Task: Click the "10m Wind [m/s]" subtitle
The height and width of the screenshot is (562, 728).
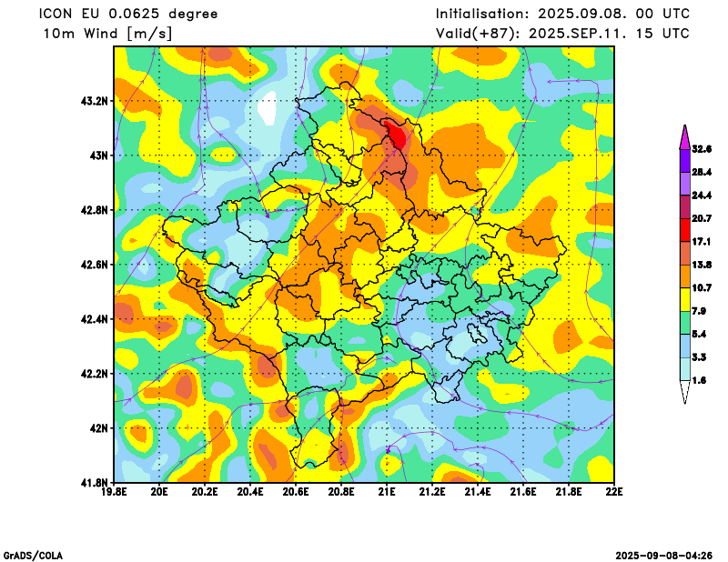Action: (x=107, y=34)
